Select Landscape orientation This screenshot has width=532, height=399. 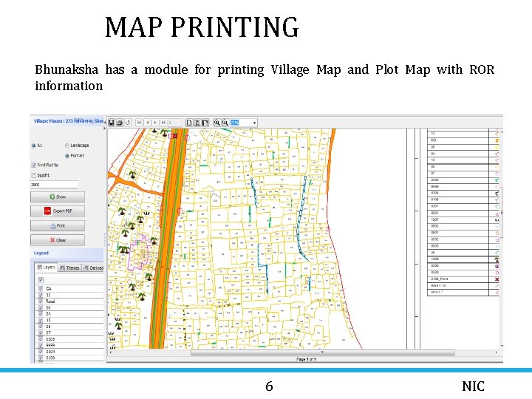pyautogui.click(x=66, y=146)
